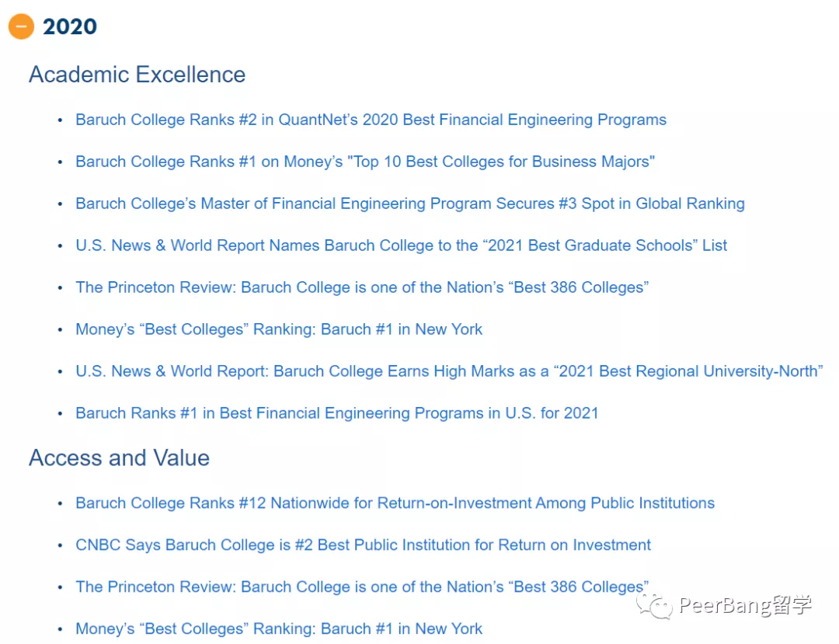
Task: Open Princeton Review link under Academic Excellence
Action: click(x=362, y=287)
